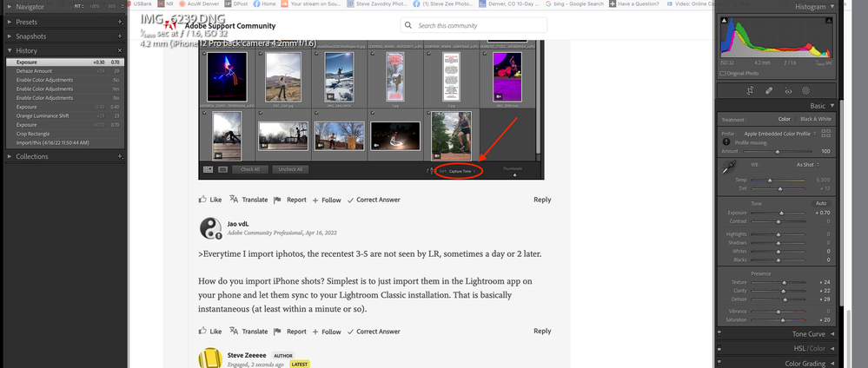Image resolution: width=868 pixels, height=368 pixels.
Task: Click Jao vdL's yin-yang avatar
Action: coord(210,228)
